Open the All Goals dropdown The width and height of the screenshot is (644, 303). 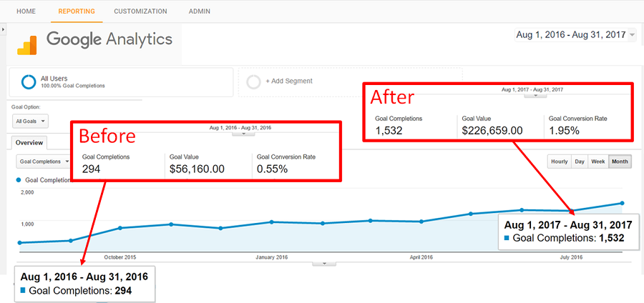point(31,121)
